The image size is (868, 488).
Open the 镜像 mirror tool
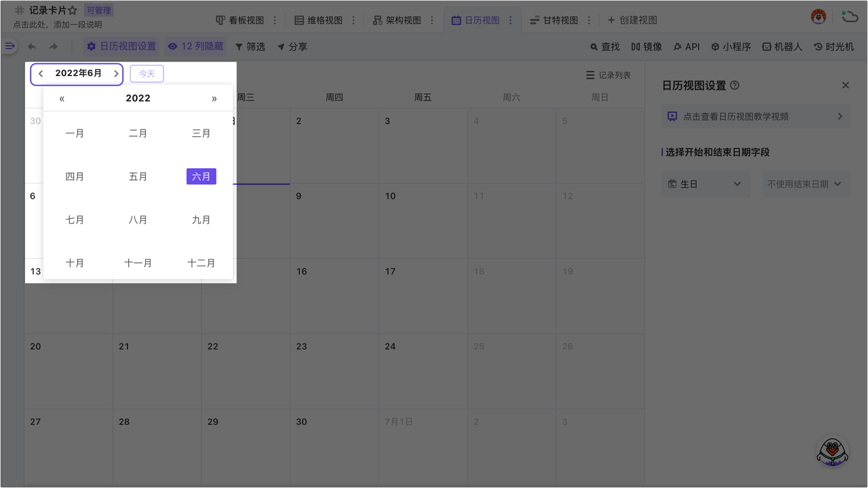point(646,47)
